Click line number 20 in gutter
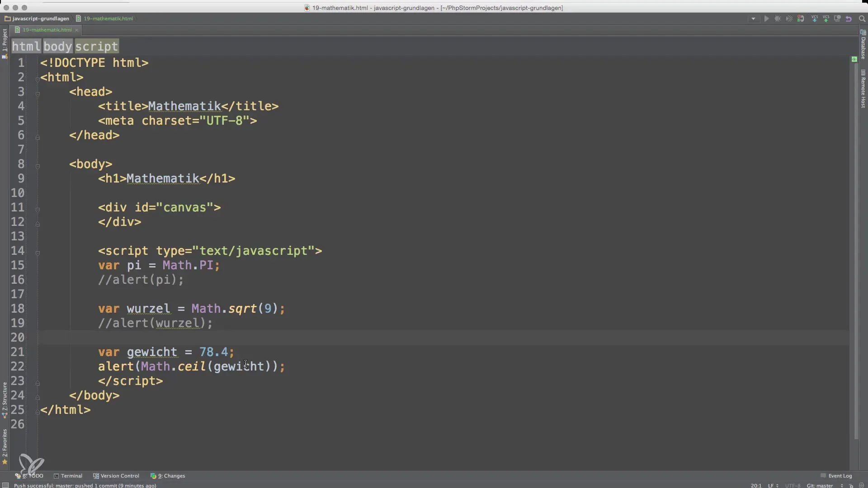This screenshot has width=868, height=488. tap(18, 338)
